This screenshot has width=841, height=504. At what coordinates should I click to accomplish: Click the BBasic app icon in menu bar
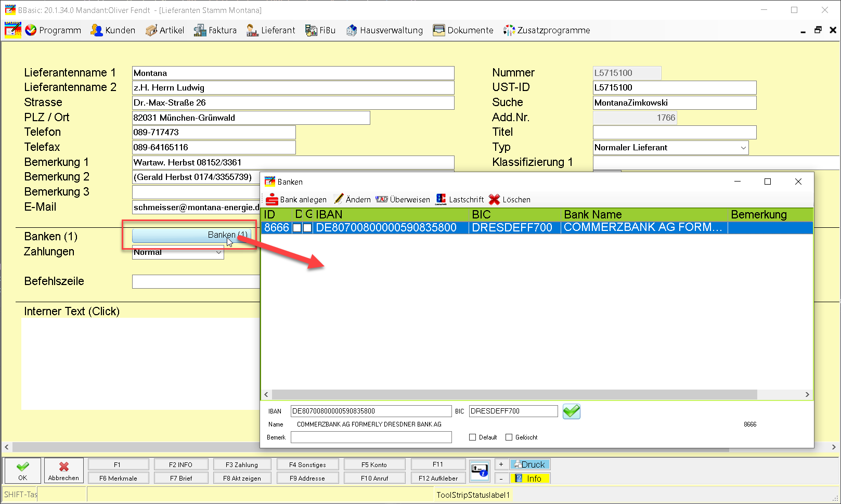click(13, 30)
